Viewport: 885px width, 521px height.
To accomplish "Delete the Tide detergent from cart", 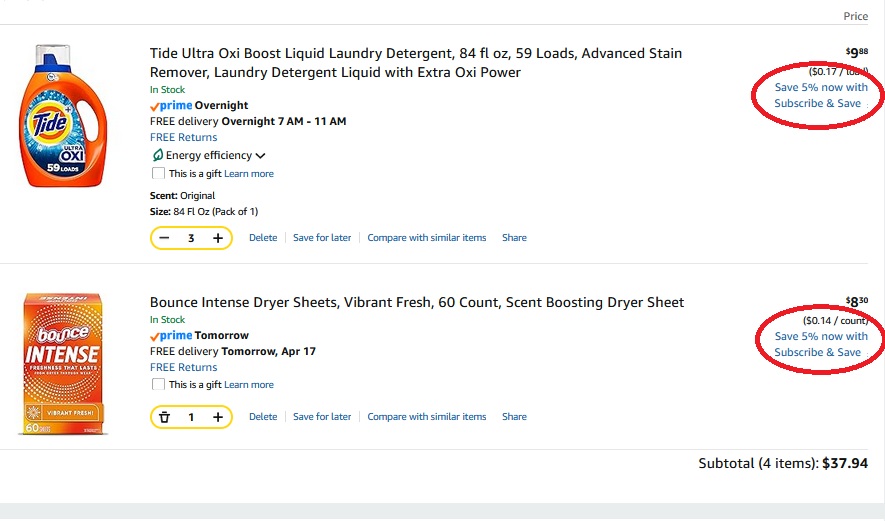I will 263,238.
